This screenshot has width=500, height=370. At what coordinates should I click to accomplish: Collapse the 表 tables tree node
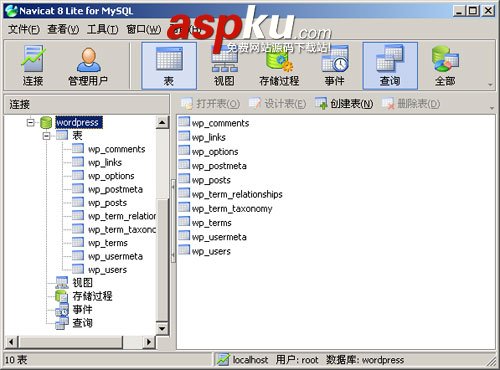pyautogui.click(x=47, y=136)
